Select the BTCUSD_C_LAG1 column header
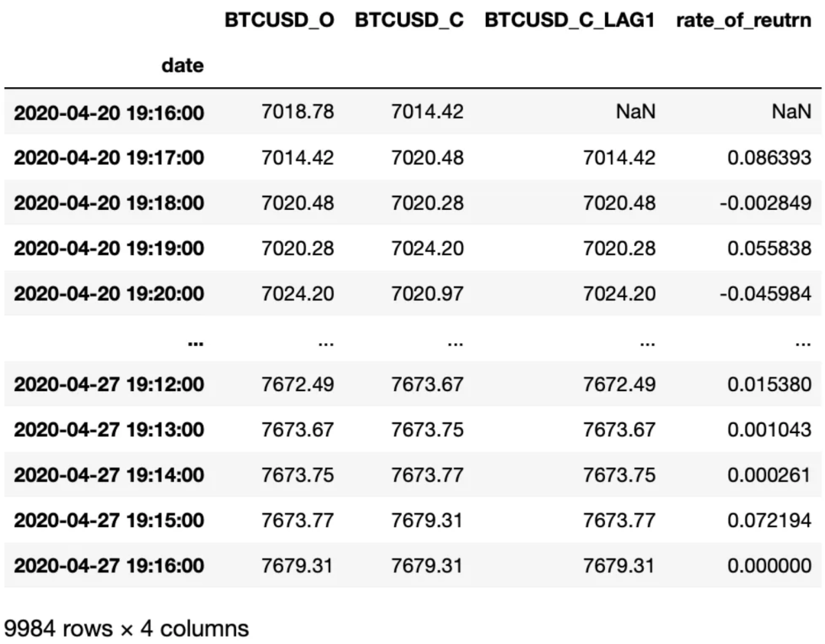 [570, 21]
